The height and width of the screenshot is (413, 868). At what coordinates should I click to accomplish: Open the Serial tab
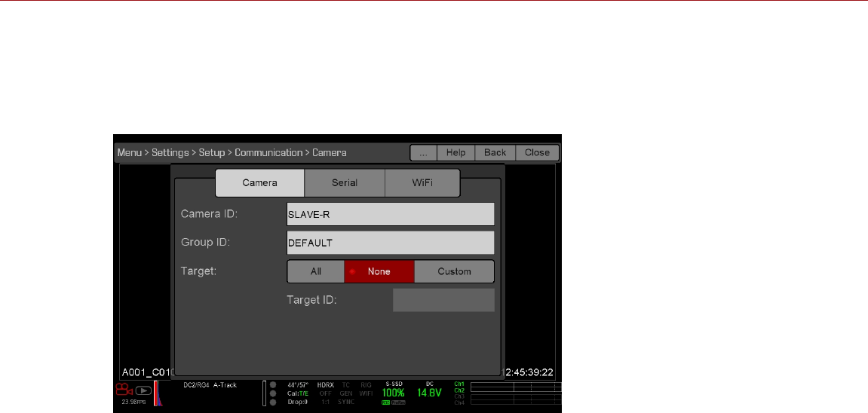click(x=345, y=183)
